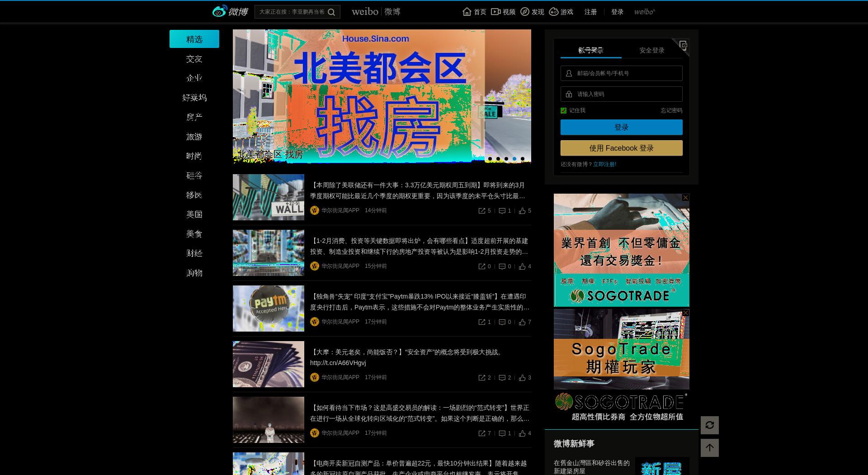Focus the 请输入密码 password field
This screenshot has width=868, height=475.
pos(622,94)
